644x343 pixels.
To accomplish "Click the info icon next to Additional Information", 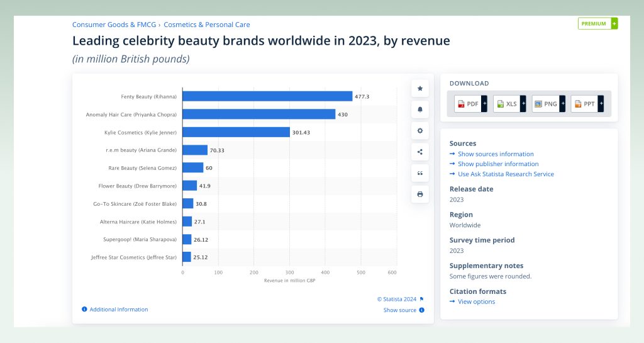I will 84,309.
